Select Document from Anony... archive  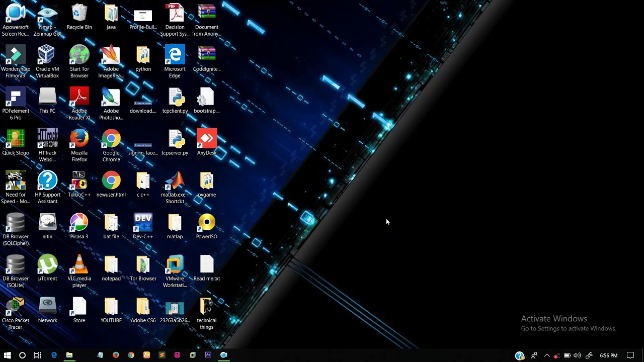(x=207, y=20)
